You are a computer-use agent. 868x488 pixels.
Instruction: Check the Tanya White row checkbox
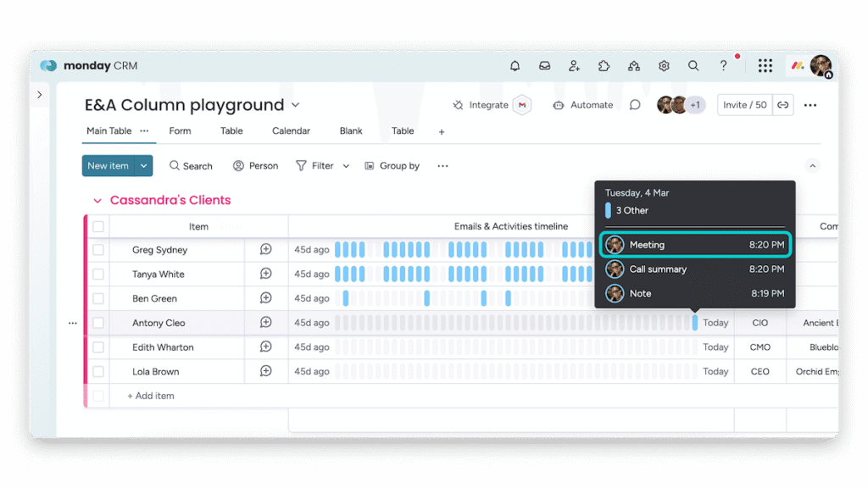[98, 274]
